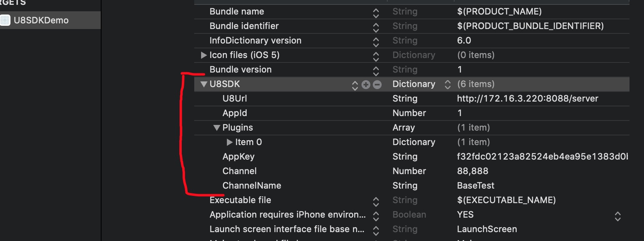Expand Icon files (iOS 5) row
Viewport: 644px width, 241px height.
pos(204,55)
